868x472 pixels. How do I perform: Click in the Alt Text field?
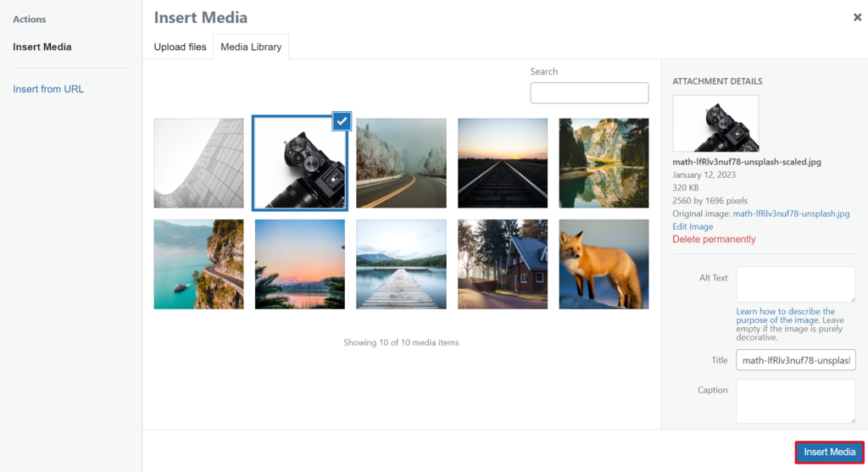795,284
